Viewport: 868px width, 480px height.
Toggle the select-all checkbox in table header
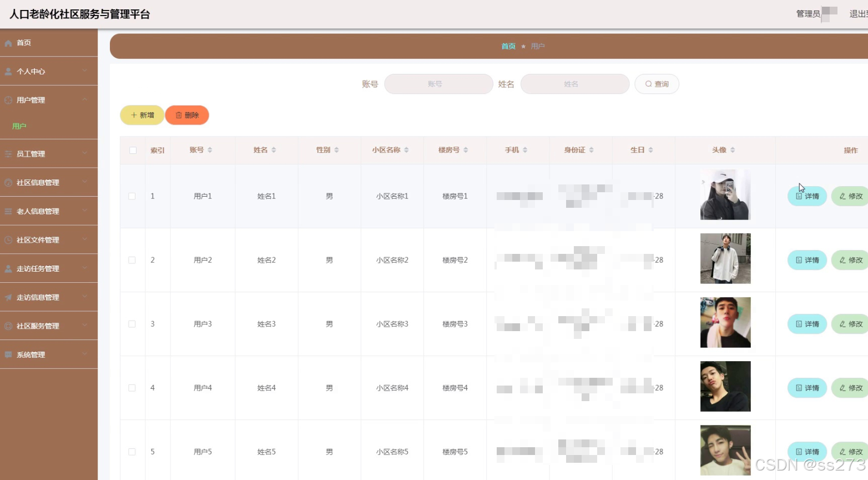pyautogui.click(x=133, y=150)
